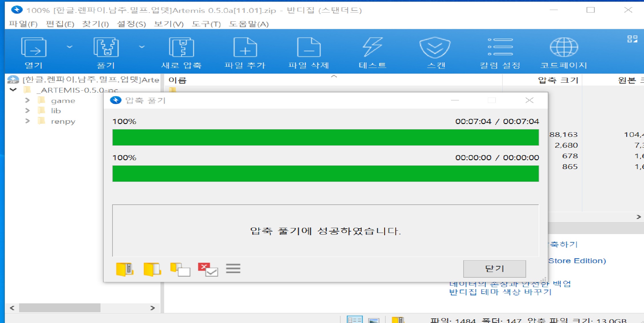The height and width of the screenshot is (323, 644).
Task: Open the 설정(S) menu
Action: [131, 24]
